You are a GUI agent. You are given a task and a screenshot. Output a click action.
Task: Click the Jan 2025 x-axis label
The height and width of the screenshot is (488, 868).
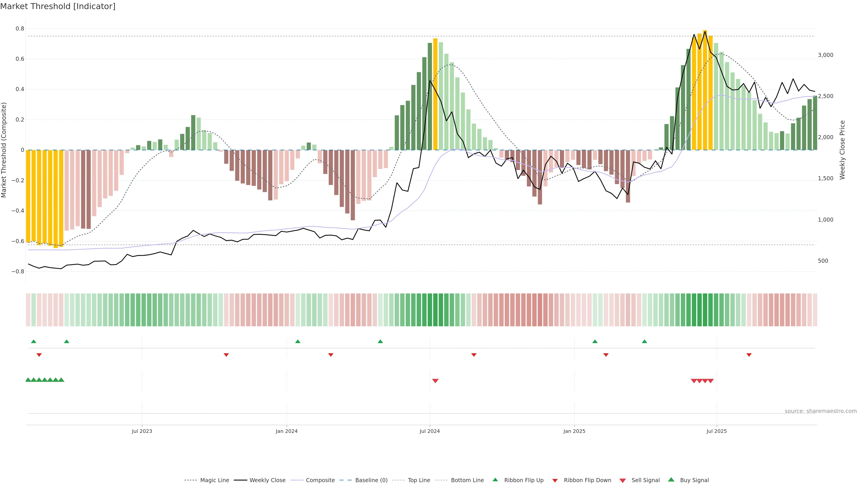pyautogui.click(x=574, y=431)
